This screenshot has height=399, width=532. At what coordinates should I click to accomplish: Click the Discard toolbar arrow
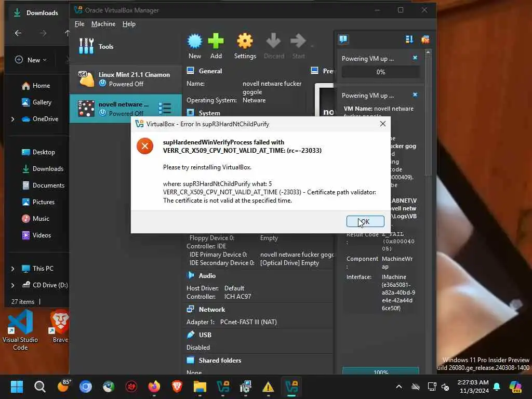click(x=273, y=42)
